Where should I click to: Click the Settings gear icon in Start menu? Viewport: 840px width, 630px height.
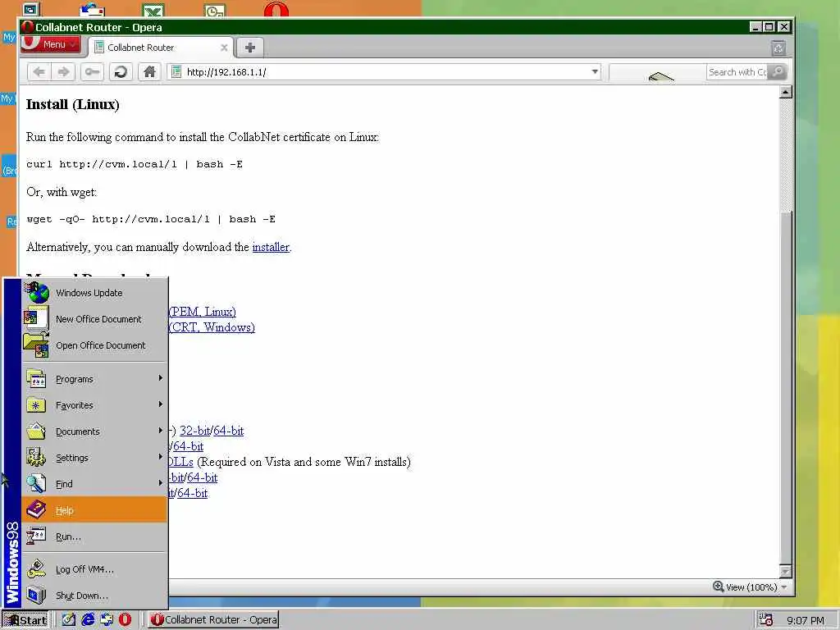36,458
